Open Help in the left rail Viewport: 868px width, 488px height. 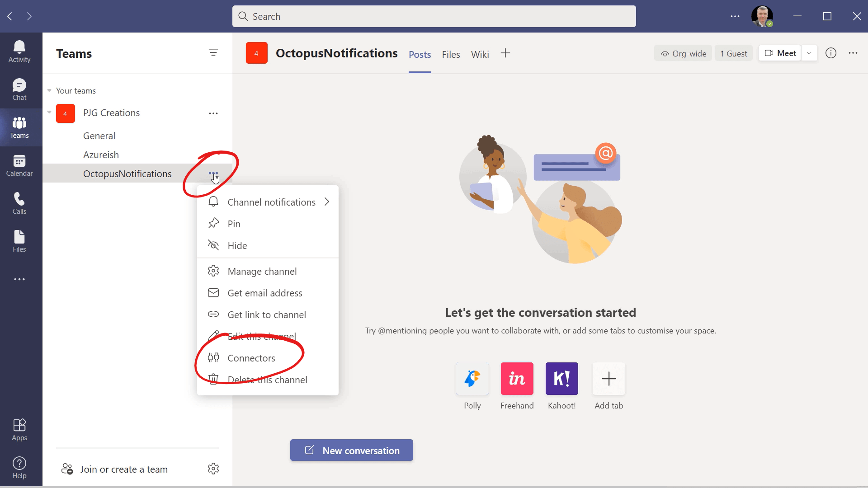coord(19,468)
